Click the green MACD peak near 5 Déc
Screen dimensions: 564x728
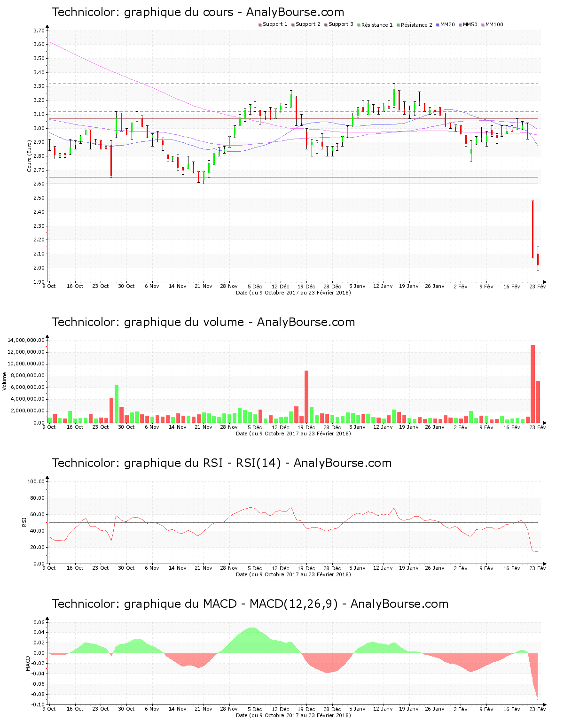(x=252, y=639)
